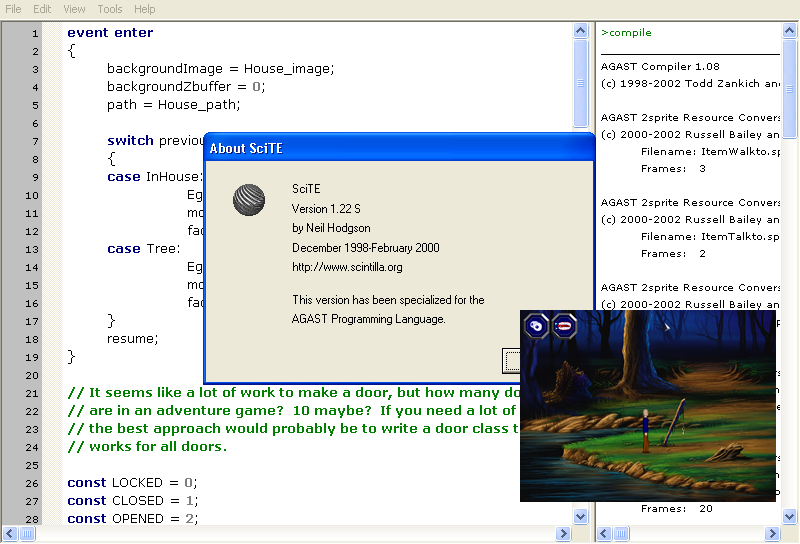Click 'Filename: ItemTalkto.sp' output line
The height and width of the screenshot is (544, 800).
coord(710,237)
